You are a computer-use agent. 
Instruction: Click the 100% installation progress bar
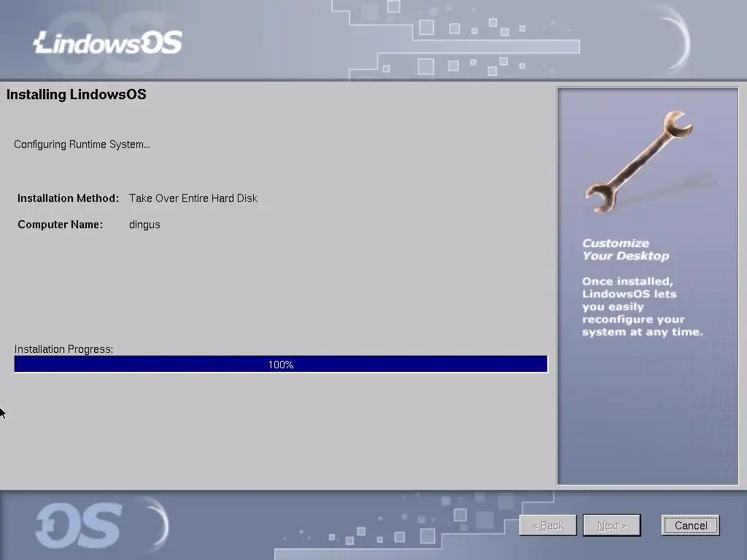click(281, 365)
